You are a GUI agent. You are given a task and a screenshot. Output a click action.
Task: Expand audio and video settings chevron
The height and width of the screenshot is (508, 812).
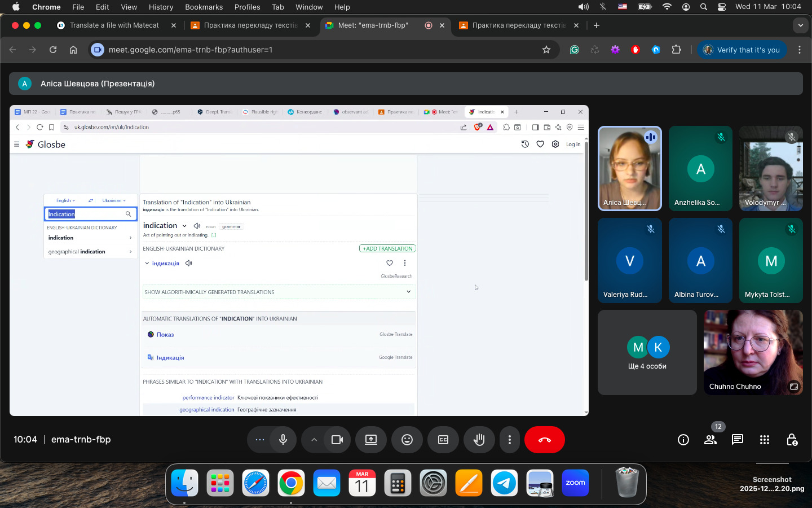[x=314, y=440]
